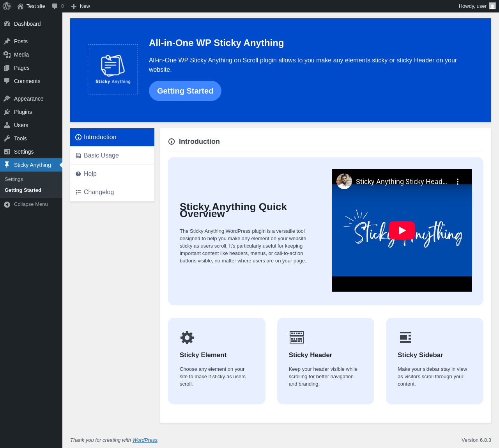The width and height of the screenshot is (499, 448).
Task: Open the Users menu item
Action: [31, 125]
